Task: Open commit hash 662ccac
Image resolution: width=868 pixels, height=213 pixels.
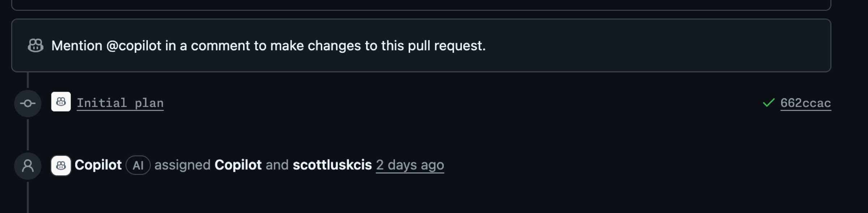Action: [805, 103]
